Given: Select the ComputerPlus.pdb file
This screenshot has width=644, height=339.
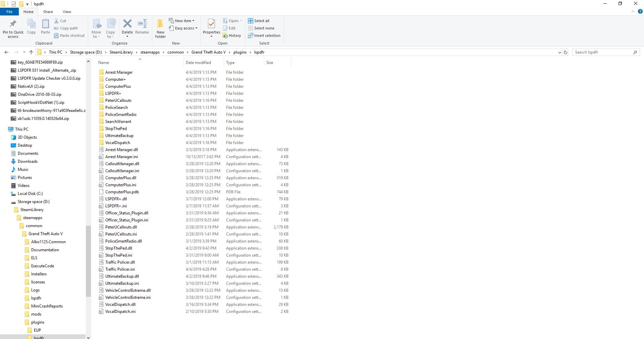Looking at the screenshot, I should click(122, 192).
